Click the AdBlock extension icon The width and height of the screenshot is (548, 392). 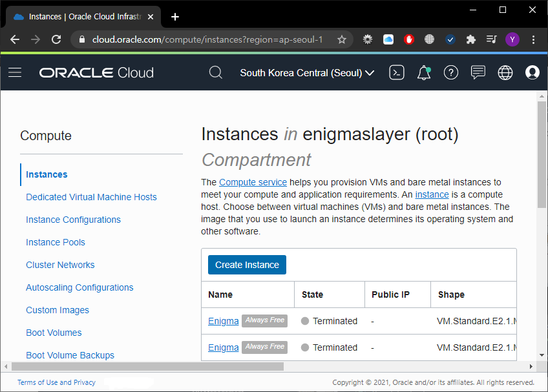[409, 39]
